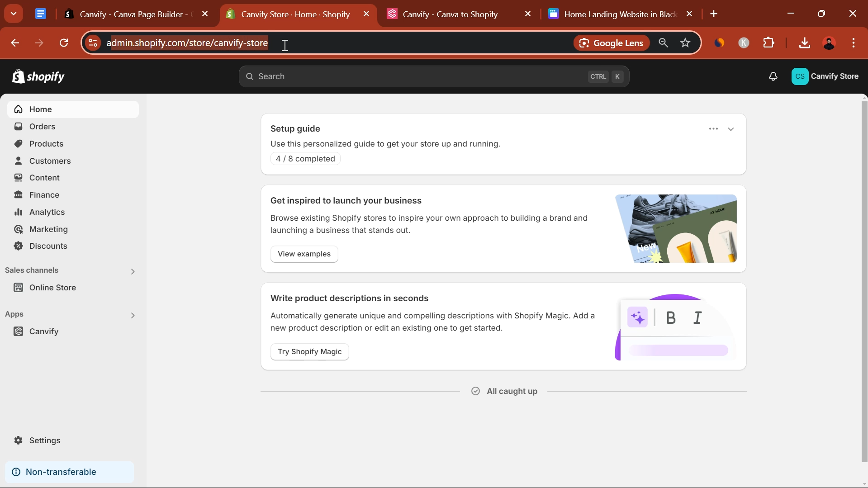Go to Home in sidebar
The width and height of the screenshot is (868, 488).
click(x=73, y=109)
